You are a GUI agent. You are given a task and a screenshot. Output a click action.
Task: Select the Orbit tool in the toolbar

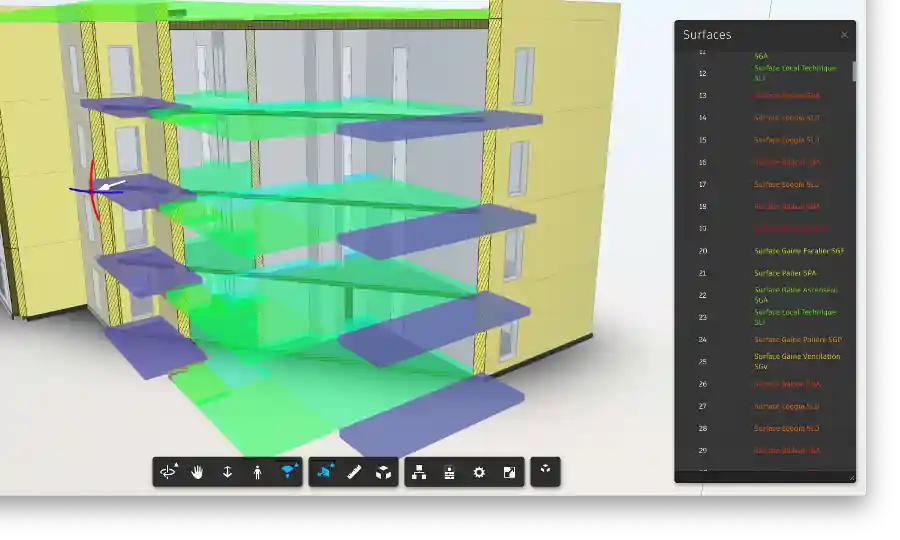tap(168, 472)
